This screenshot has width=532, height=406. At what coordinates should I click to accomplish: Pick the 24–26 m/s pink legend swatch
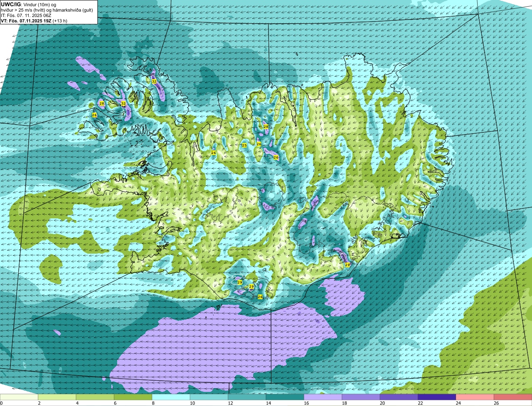pos(475,397)
